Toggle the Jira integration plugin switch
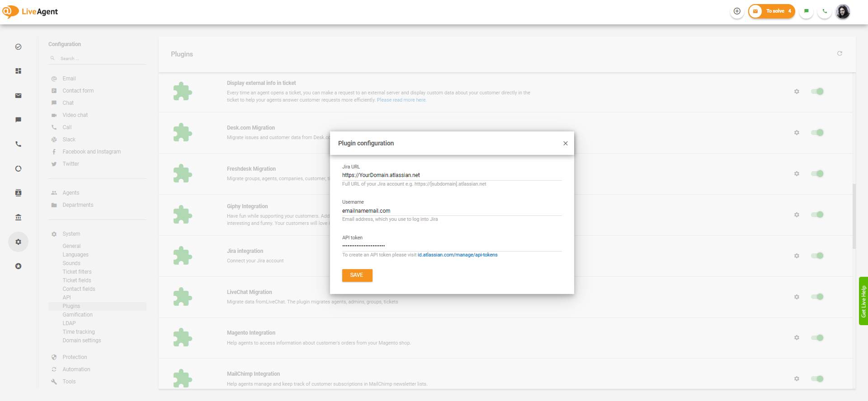868x401 pixels. (x=817, y=256)
